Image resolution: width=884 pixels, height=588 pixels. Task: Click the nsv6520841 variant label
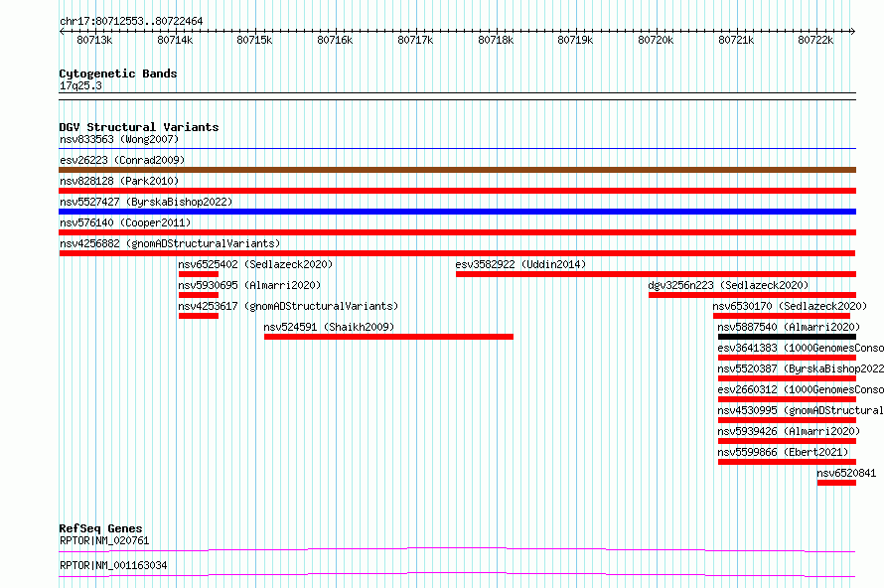(846, 473)
